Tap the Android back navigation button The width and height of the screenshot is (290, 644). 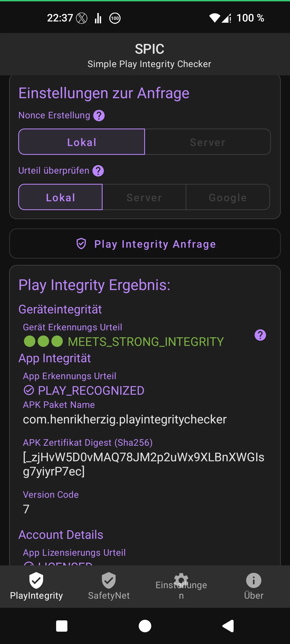[x=228, y=626]
